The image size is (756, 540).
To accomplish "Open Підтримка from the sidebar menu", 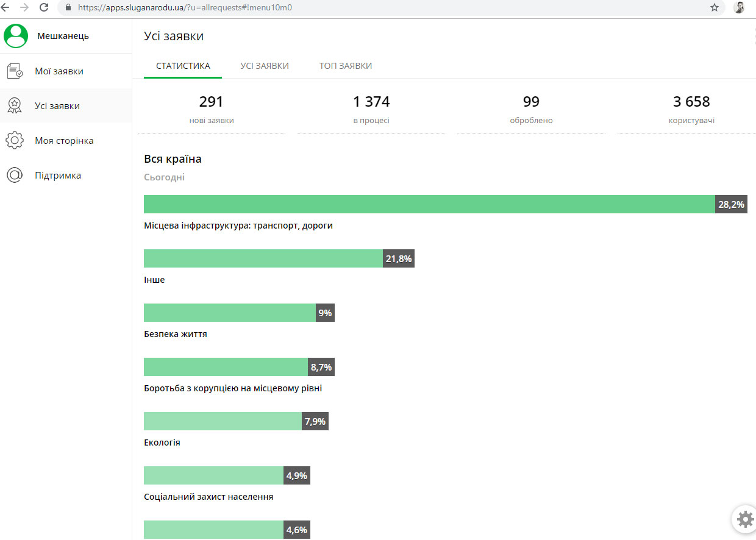I will click(58, 176).
